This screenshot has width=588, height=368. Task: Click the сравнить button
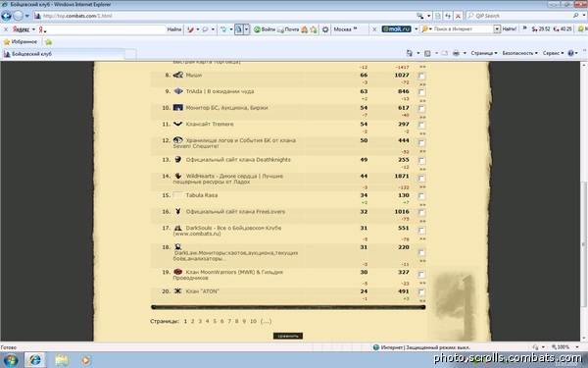[x=287, y=336]
